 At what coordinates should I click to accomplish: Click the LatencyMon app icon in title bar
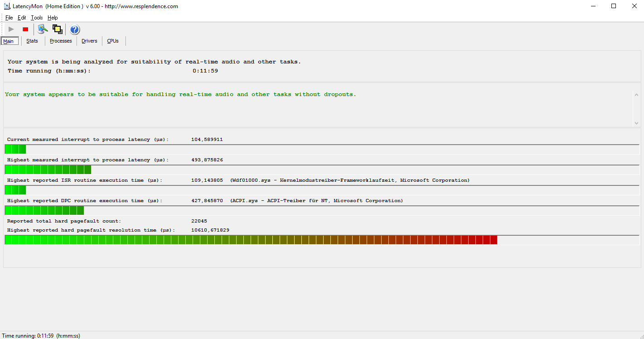[7, 6]
